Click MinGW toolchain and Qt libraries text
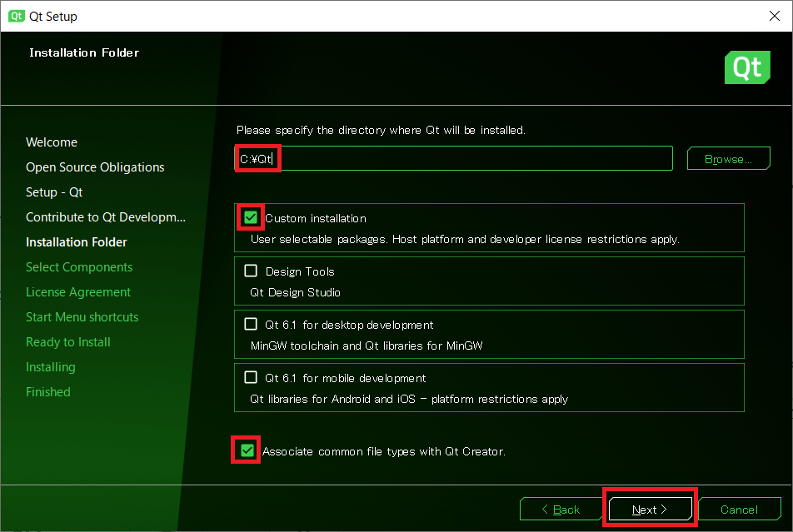The width and height of the screenshot is (793, 532). tap(367, 346)
